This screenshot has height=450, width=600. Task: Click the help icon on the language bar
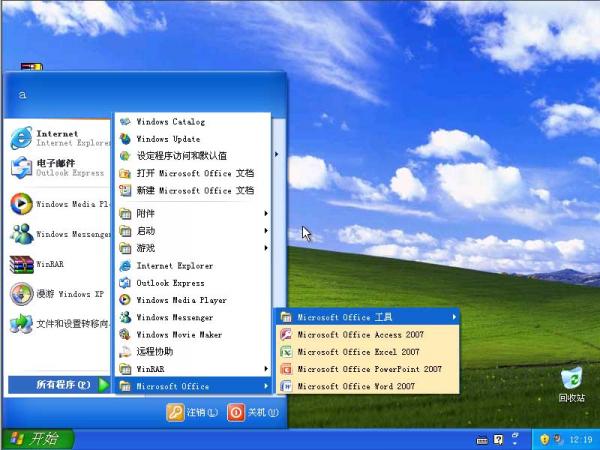point(498,440)
